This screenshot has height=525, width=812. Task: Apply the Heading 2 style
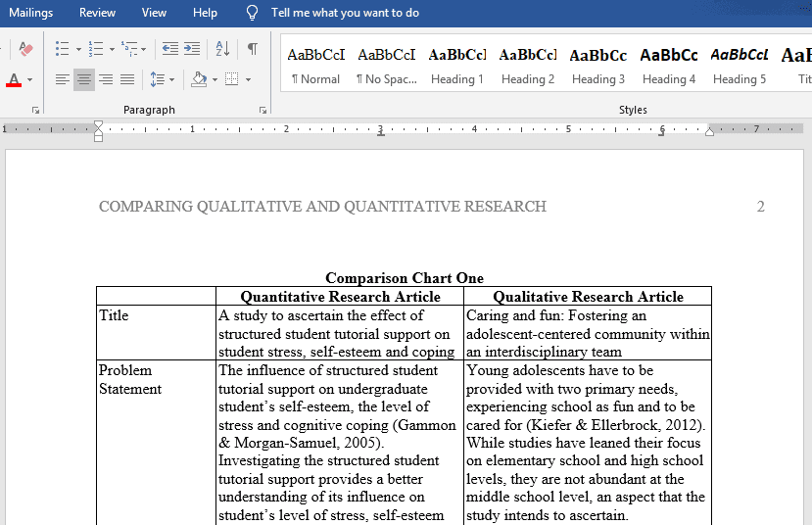point(528,65)
